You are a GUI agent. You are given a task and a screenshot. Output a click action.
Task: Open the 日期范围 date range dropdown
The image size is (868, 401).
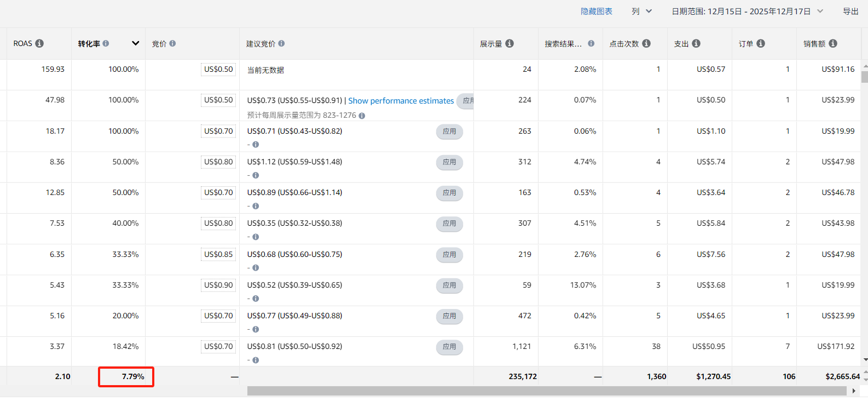tap(747, 12)
